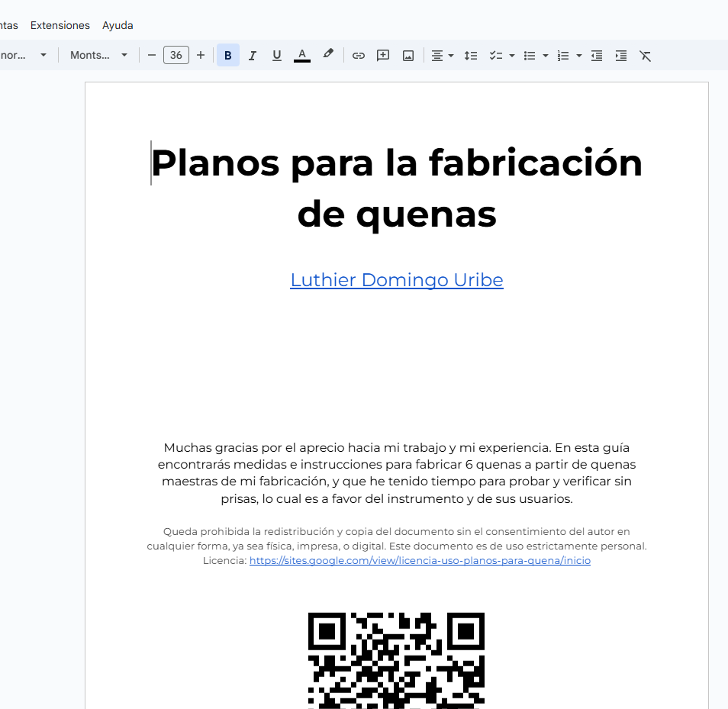Open line and paragraph spacing
Viewport: 728px width, 709px height.
pyautogui.click(x=471, y=56)
